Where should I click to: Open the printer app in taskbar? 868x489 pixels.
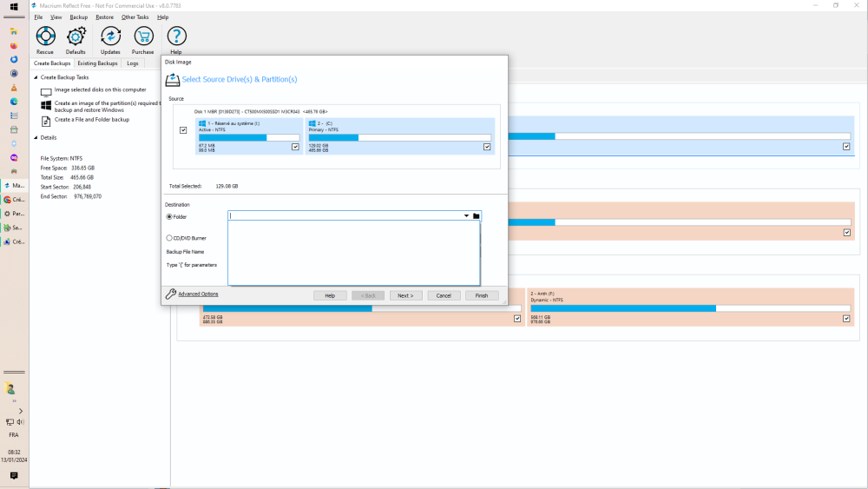click(14, 129)
